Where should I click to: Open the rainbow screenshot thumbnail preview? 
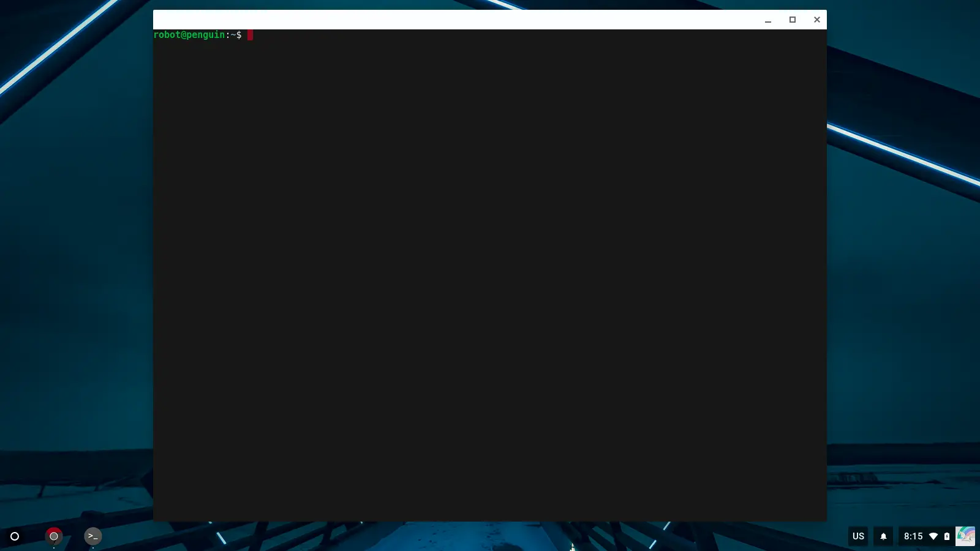coord(967,536)
